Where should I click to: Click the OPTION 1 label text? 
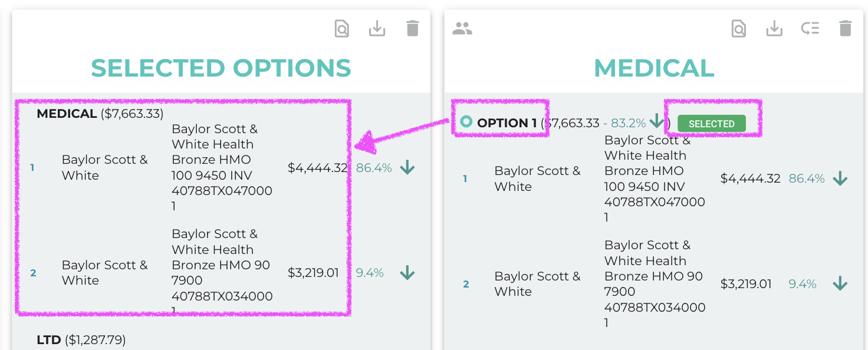(x=507, y=123)
